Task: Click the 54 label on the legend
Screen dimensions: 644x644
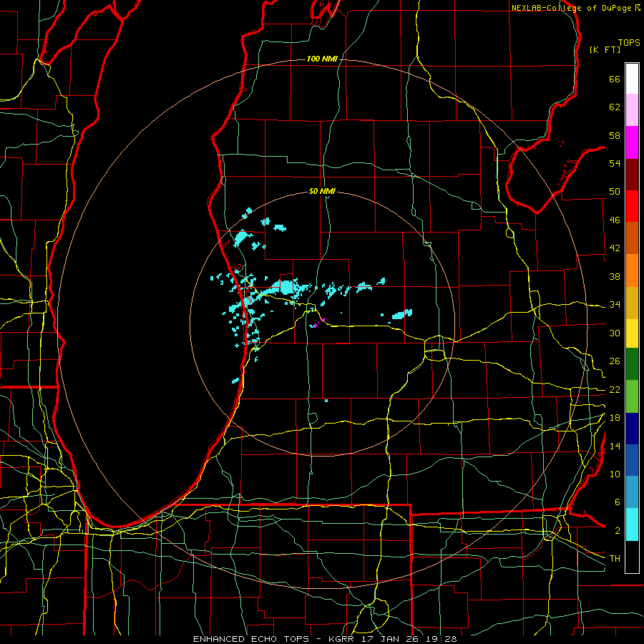Action: click(615, 163)
